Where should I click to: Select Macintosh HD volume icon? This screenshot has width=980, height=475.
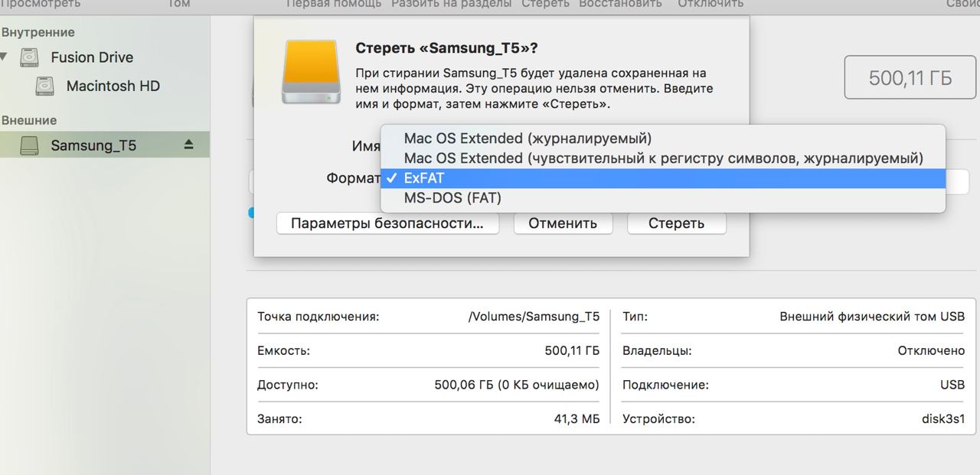44,86
